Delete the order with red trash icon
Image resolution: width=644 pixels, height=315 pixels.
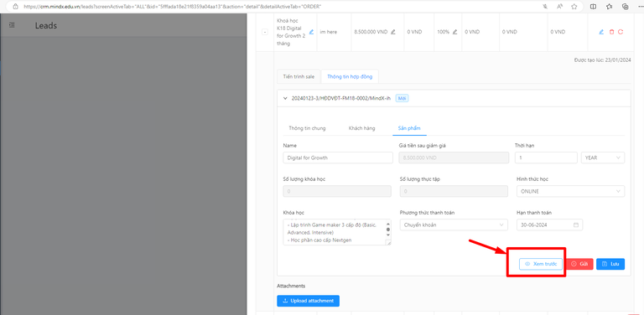pos(611,32)
